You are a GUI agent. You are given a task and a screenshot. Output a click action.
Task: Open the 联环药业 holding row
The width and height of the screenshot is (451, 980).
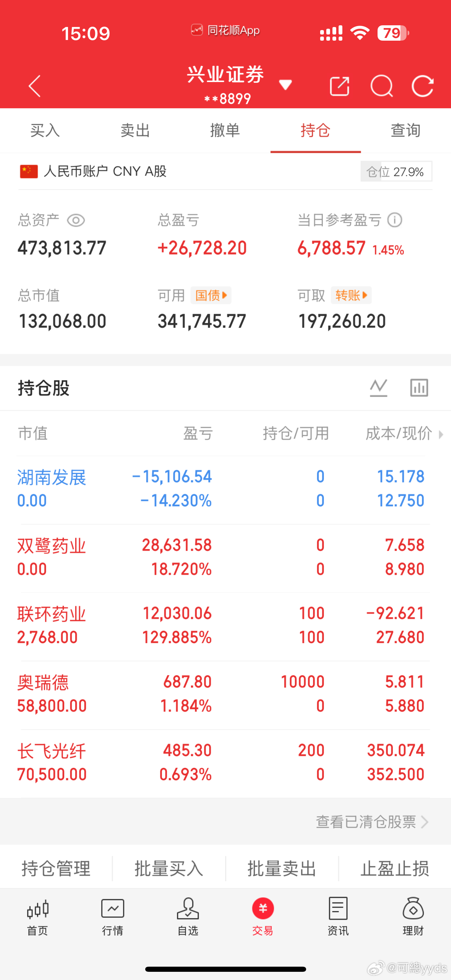[x=225, y=626]
